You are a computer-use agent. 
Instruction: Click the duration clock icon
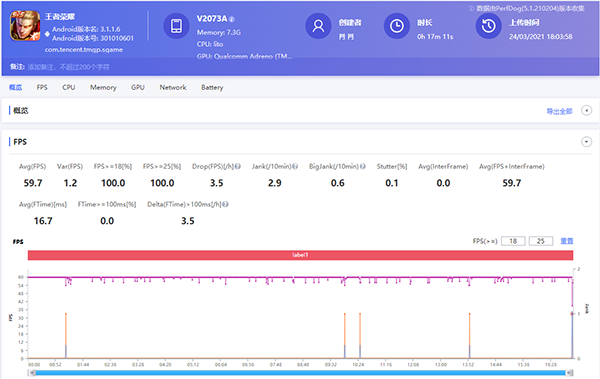[396, 26]
